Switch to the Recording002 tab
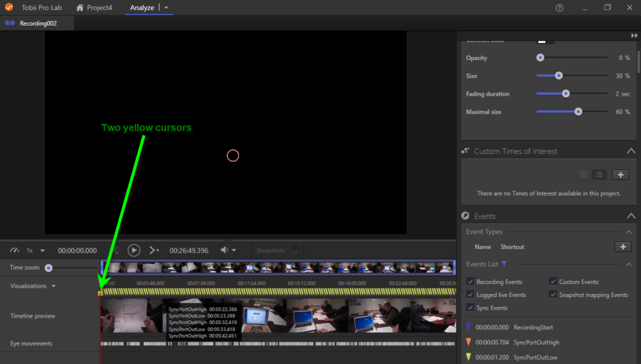 [38, 22]
